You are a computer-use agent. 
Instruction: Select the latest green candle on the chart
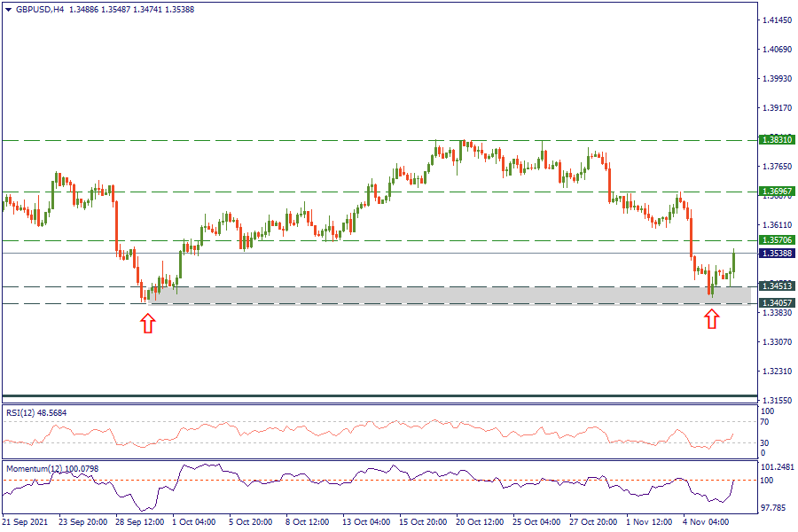[734, 262]
